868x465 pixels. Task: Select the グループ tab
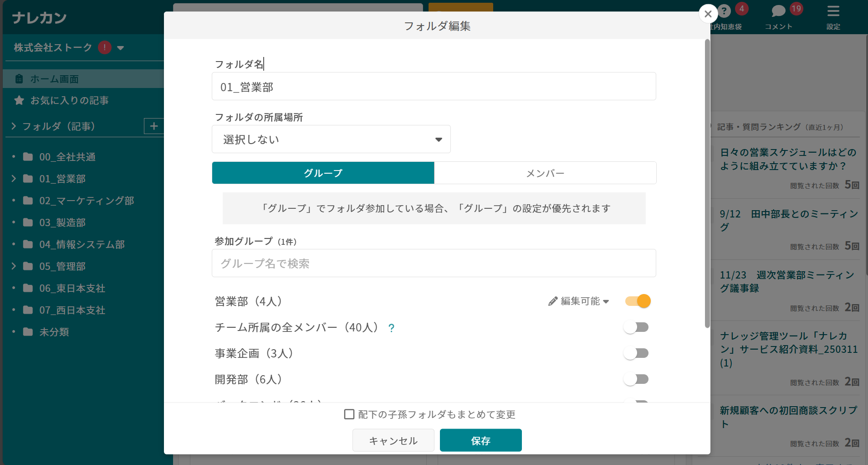point(323,173)
